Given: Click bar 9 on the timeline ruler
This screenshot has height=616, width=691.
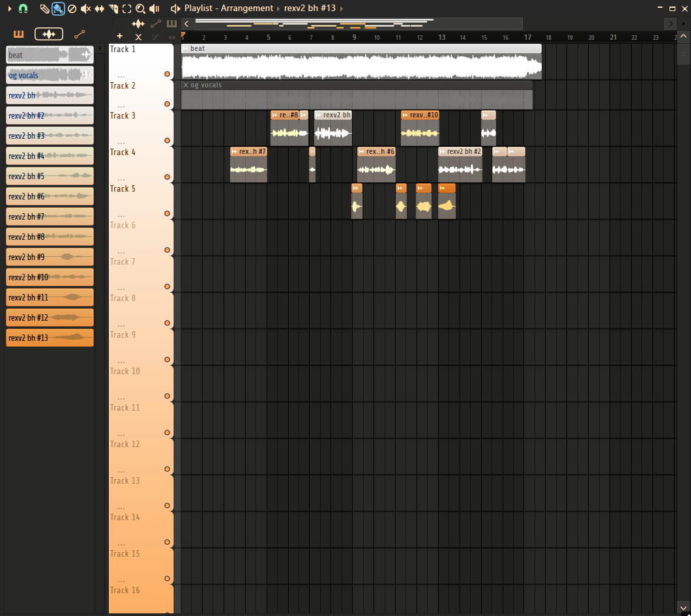Looking at the screenshot, I should click(355, 37).
